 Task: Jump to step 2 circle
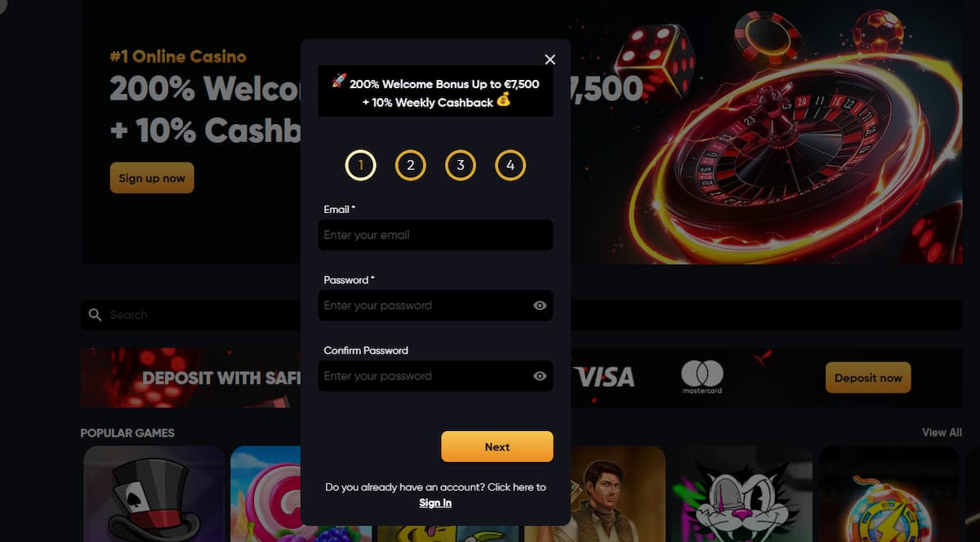(x=410, y=166)
